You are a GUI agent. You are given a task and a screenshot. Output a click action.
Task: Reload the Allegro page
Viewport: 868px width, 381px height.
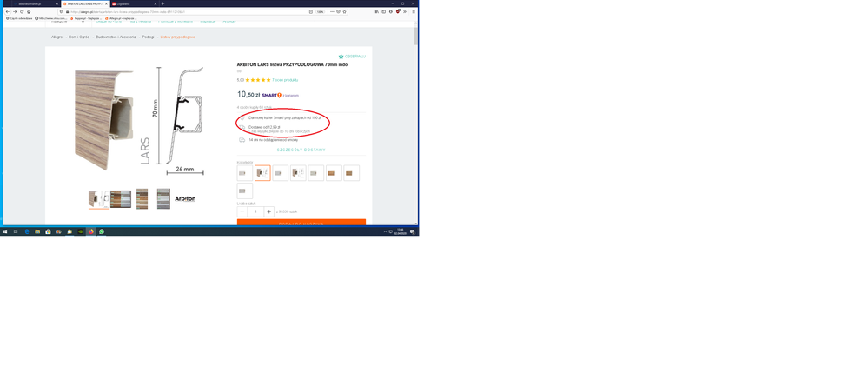tap(22, 11)
